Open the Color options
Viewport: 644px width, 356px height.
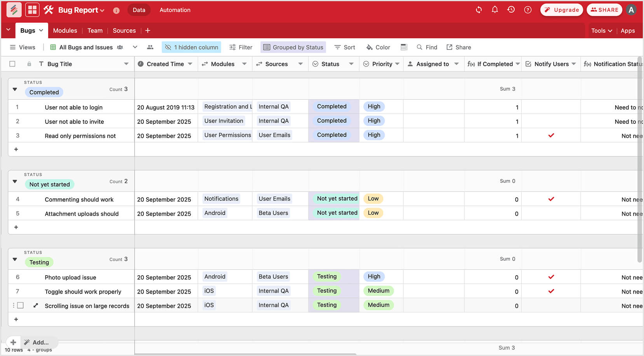coord(378,47)
